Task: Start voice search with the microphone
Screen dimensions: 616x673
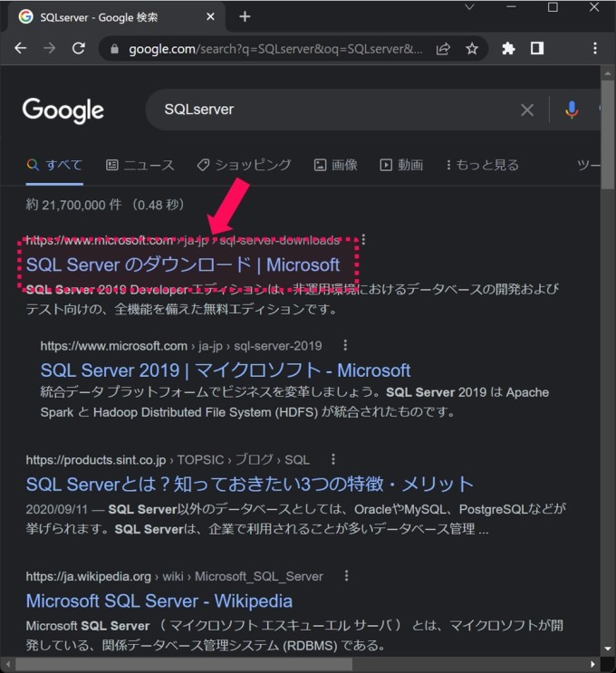Action: point(572,110)
